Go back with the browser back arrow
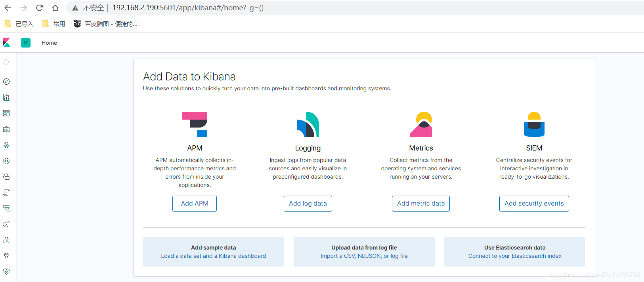This screenshot has width=644, height=282. [x=8, y=8]
